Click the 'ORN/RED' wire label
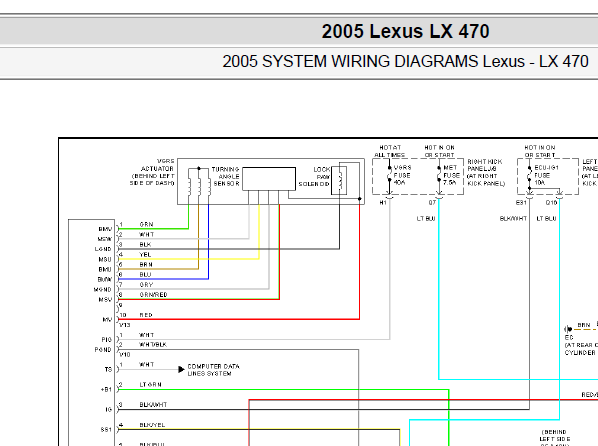 [x=153, y=295]
